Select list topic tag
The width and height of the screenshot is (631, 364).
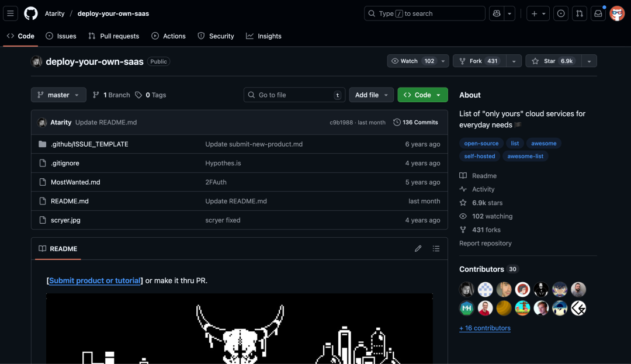(x=515, y=143)
